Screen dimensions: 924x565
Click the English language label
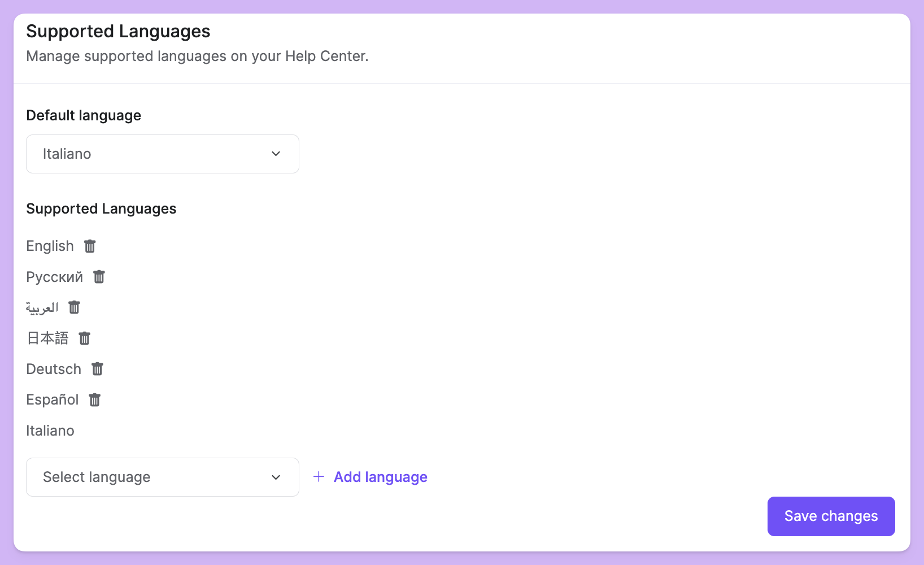coord(50,246)
